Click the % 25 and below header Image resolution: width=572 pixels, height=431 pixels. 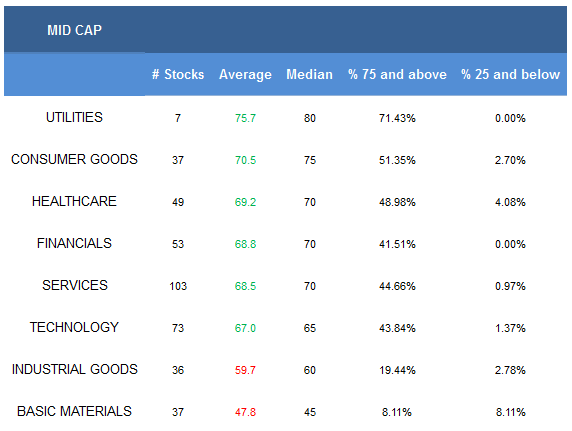(510, 74)
